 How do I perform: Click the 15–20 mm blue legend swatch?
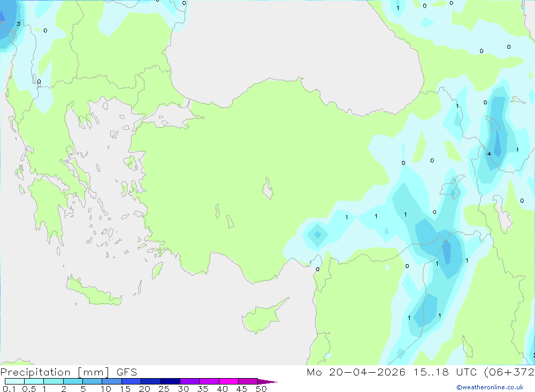click(132, 381)
